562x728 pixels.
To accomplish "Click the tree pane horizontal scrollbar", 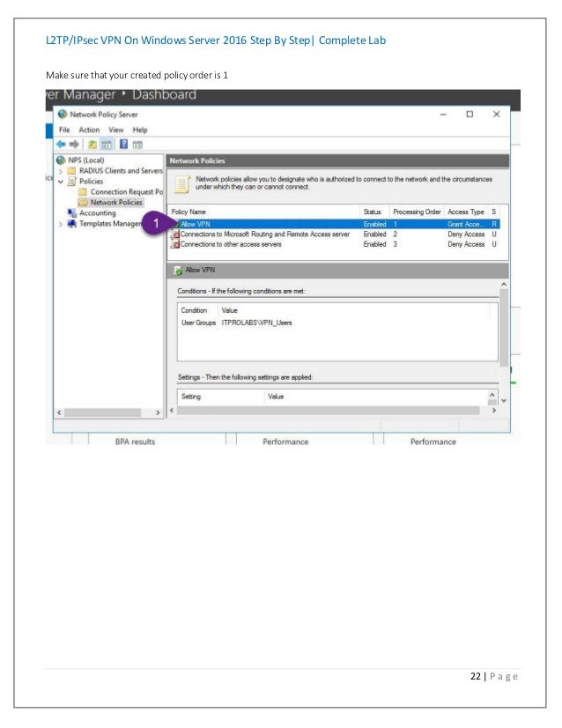I will [102, 412].
